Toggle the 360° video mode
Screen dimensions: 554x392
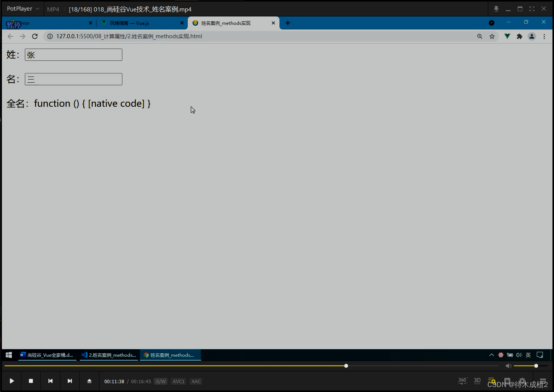pos(463,381)
